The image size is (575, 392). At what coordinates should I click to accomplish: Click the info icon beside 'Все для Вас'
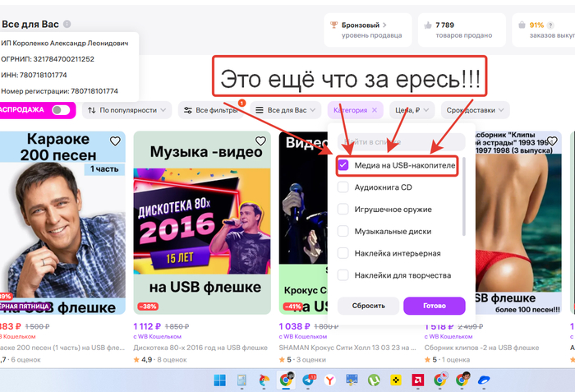(x=67, y=25)
